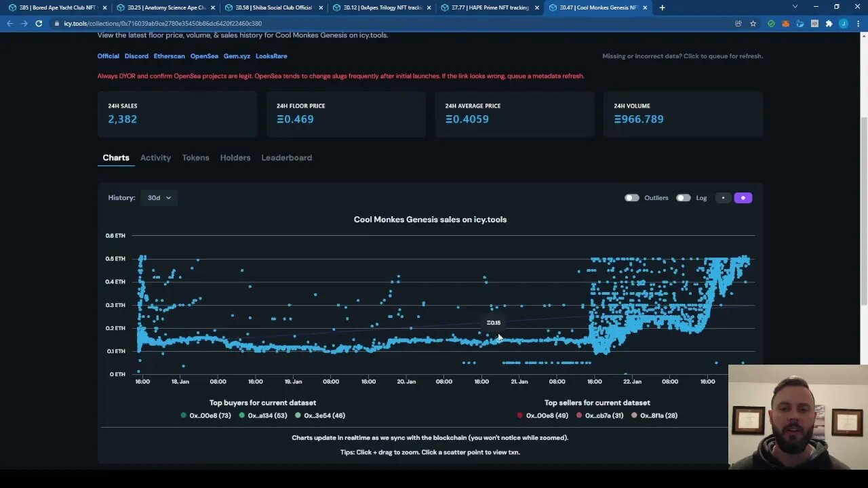Open the profile avatar J
868x488 pixels.
pos(844,24)
